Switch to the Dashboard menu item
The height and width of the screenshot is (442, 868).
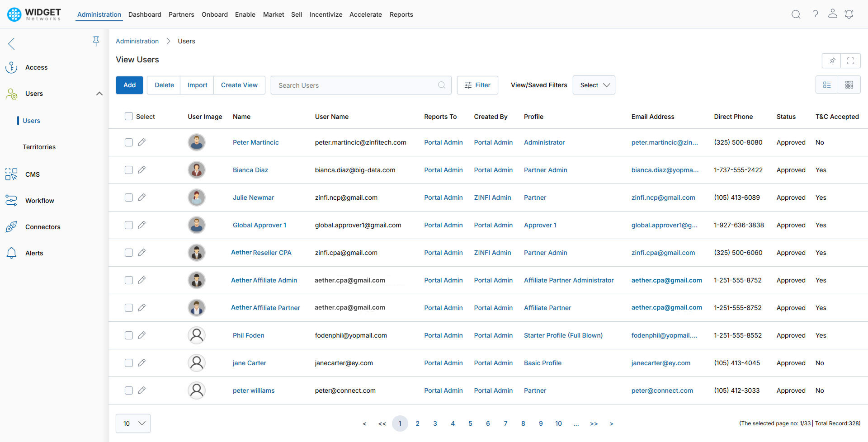click(145, 14)
